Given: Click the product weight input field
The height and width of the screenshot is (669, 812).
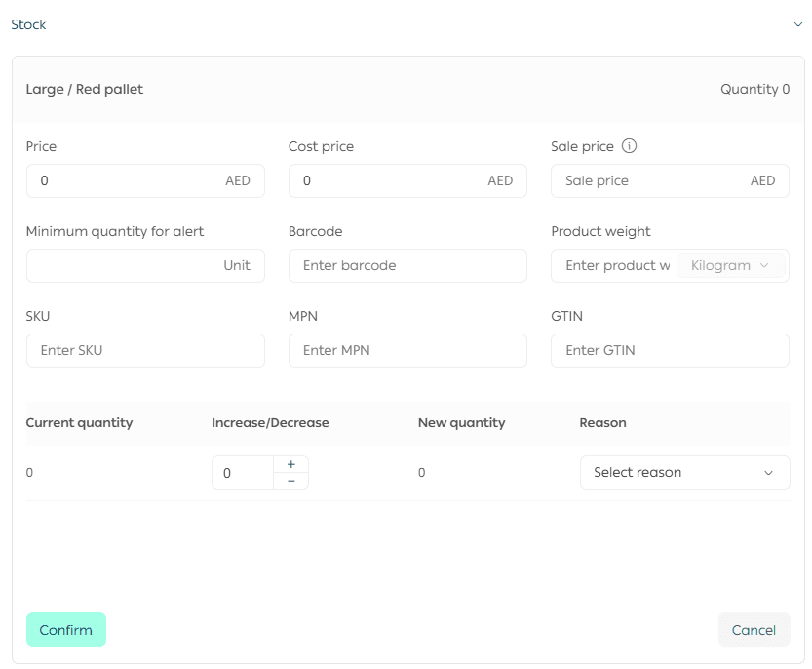Looking at the screenshot, I should [x=614, y=265].
